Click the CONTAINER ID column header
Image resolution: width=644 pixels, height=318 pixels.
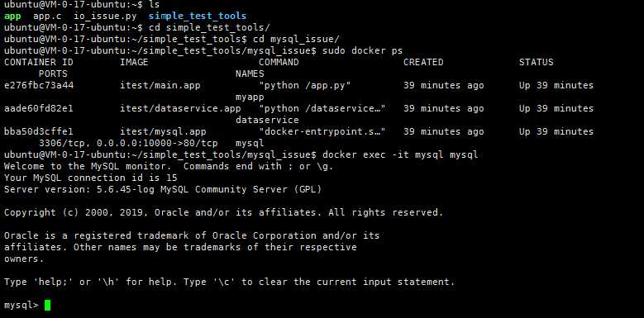39,62
